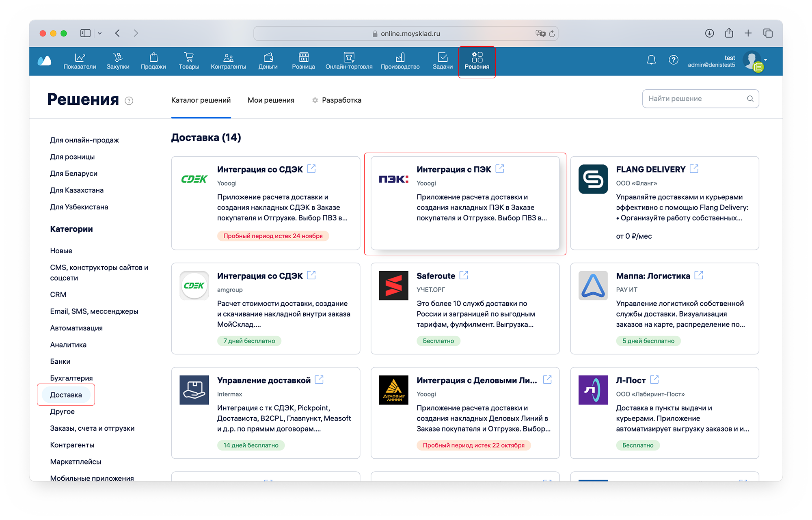This screenshot has width=812, height=520.
Task: Open the help question mark icon
Action: coord(673,60)
